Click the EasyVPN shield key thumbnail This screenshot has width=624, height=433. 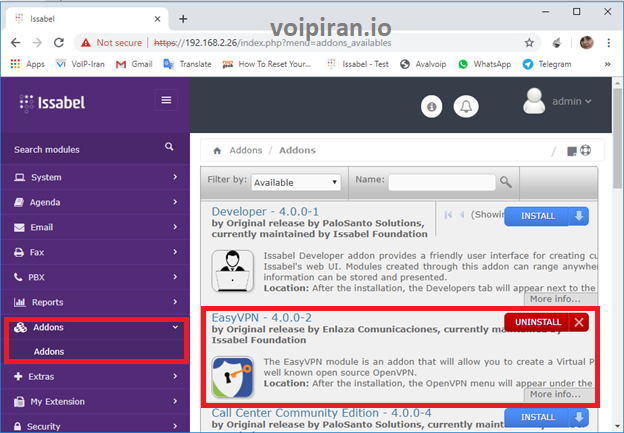point(232,377)
